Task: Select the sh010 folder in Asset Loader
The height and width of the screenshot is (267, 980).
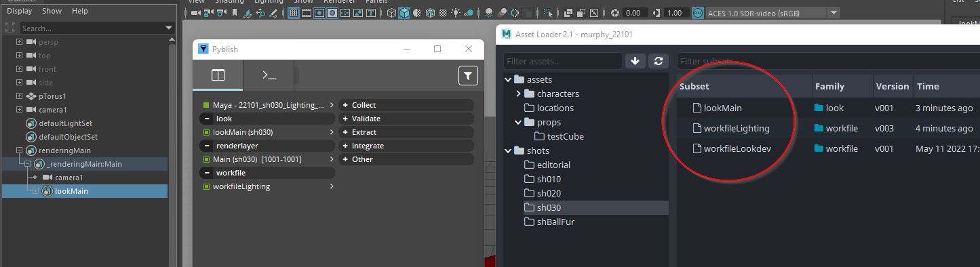Action: [x=549, y=179]
